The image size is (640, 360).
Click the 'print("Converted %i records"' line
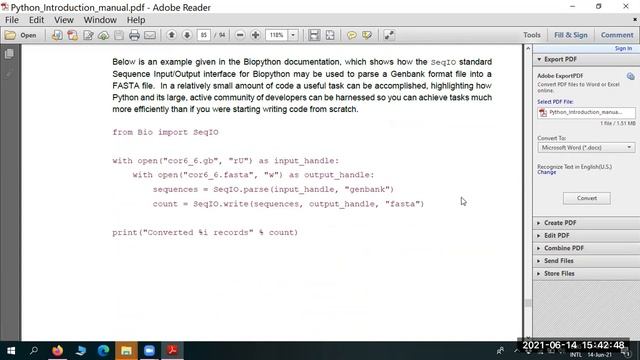click(205, 233)
